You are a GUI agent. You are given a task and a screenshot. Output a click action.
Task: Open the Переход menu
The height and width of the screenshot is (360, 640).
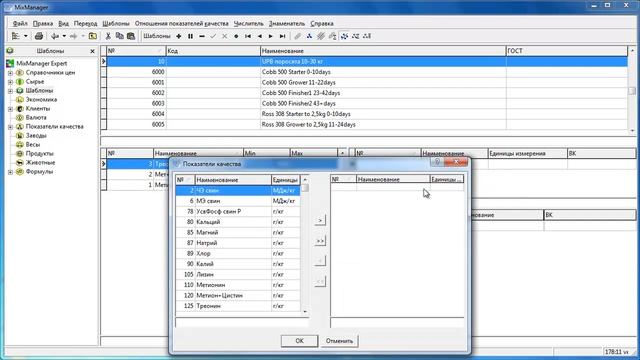[85, 24]
